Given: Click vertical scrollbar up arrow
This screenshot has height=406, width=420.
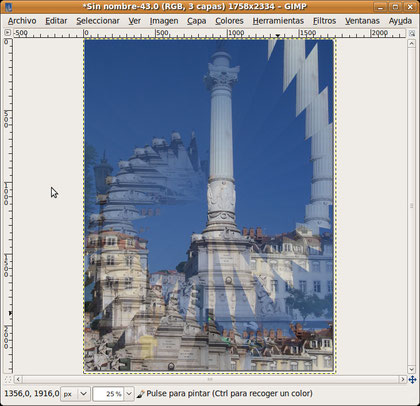Looking at the screenshot, I should pos(412,43).
